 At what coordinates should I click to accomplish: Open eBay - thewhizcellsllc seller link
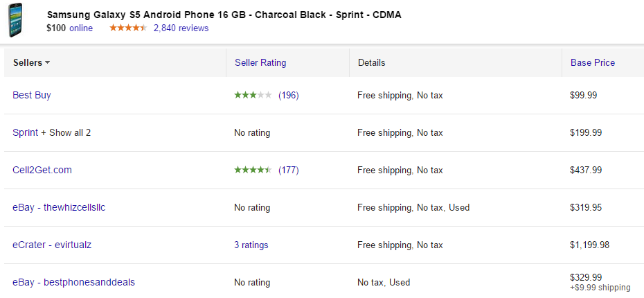pyautogui.click(x=59, y=207)
